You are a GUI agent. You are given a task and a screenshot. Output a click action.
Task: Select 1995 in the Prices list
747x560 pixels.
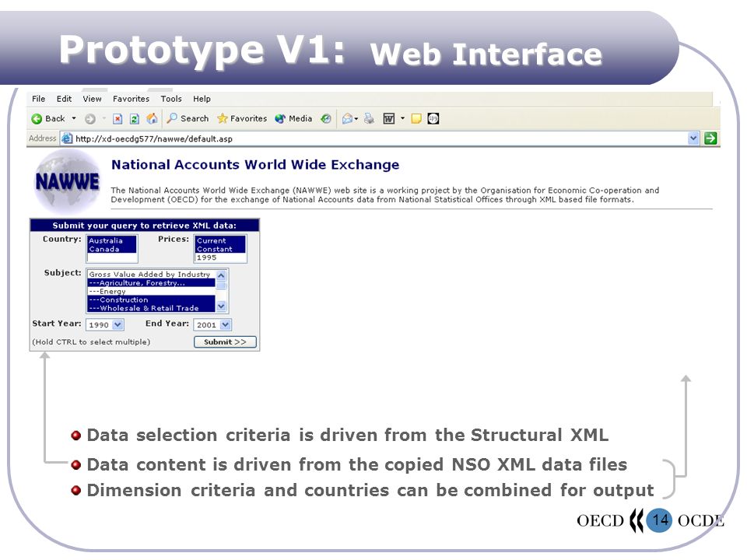click(220, 257)
